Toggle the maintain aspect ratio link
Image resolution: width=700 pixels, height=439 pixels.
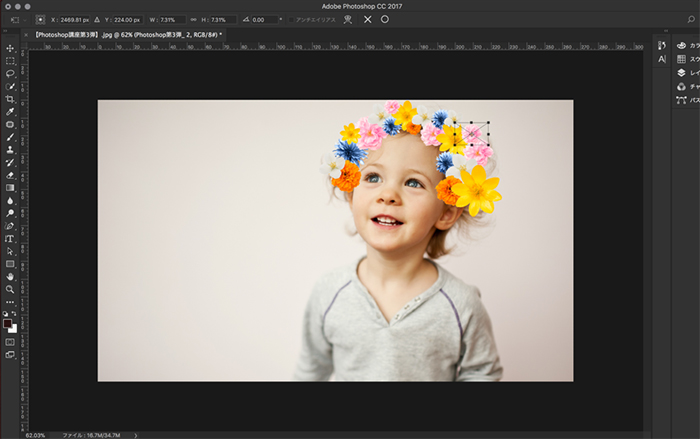point(193,20)
